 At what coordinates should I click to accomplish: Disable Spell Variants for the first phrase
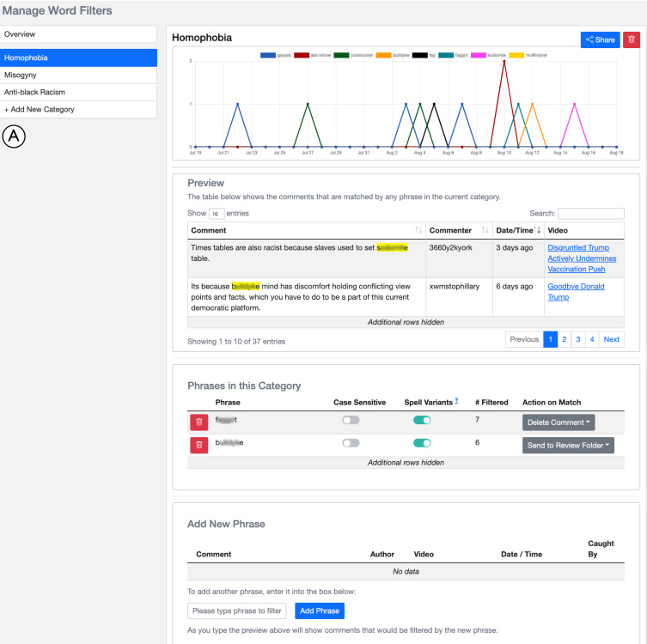click(421, 420)
